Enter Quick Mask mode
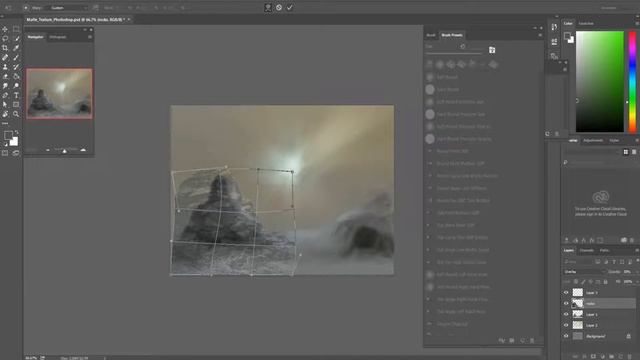This screenshot has width=640, height=360. point(5,153)
